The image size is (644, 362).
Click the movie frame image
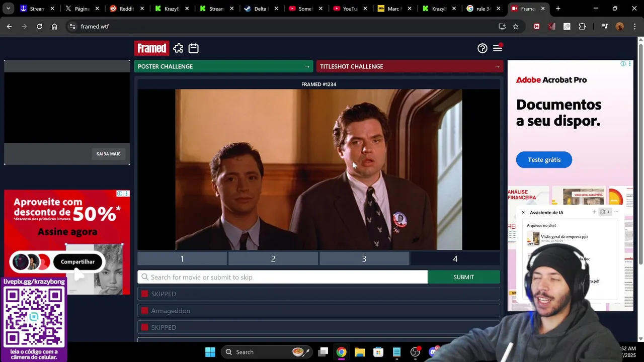(318, 169)
